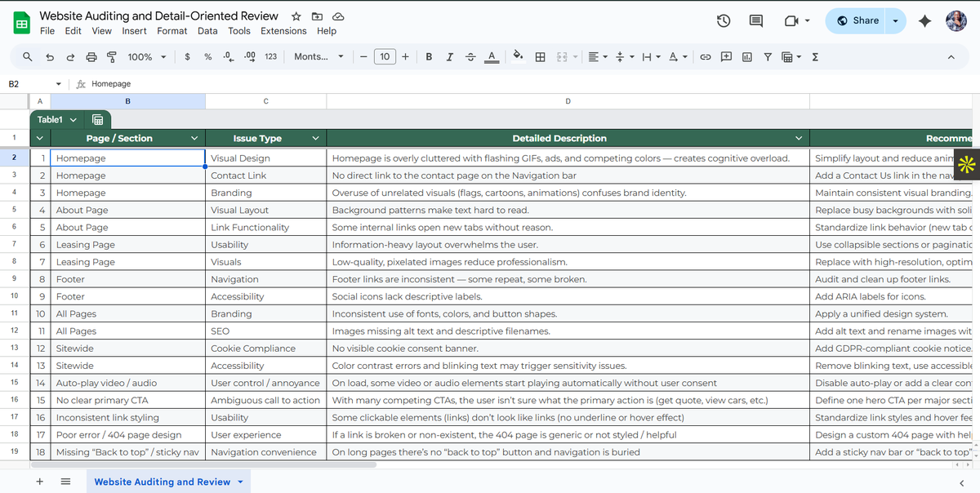The width and height of the screenshot is (980, 493).
Task: Print the spreadsheet using the printer icon
Action: (91, 57)
